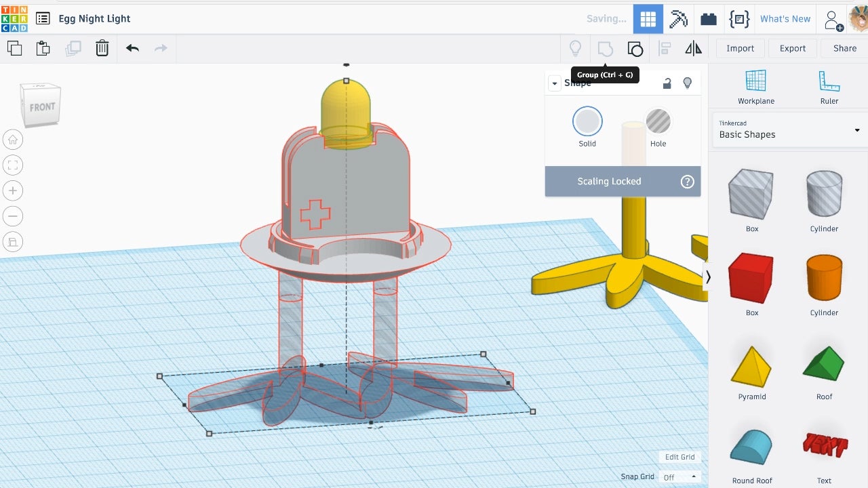The image size is (868, 488).
Task: Open the Snap Grid dropdown
Action: 679,477
